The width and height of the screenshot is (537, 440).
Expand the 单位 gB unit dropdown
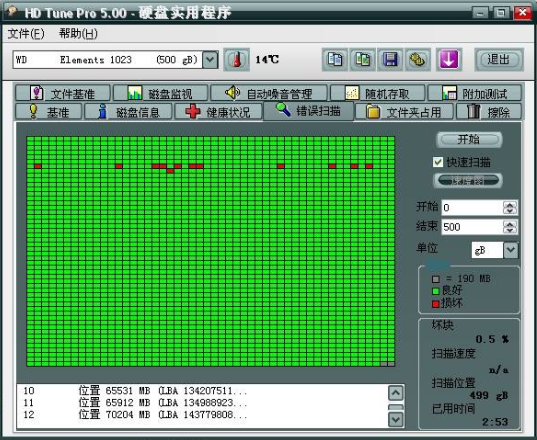[x=511, y=250]
